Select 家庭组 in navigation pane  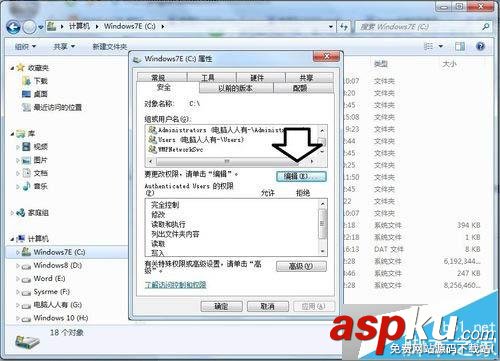click(x=38, y=213)
